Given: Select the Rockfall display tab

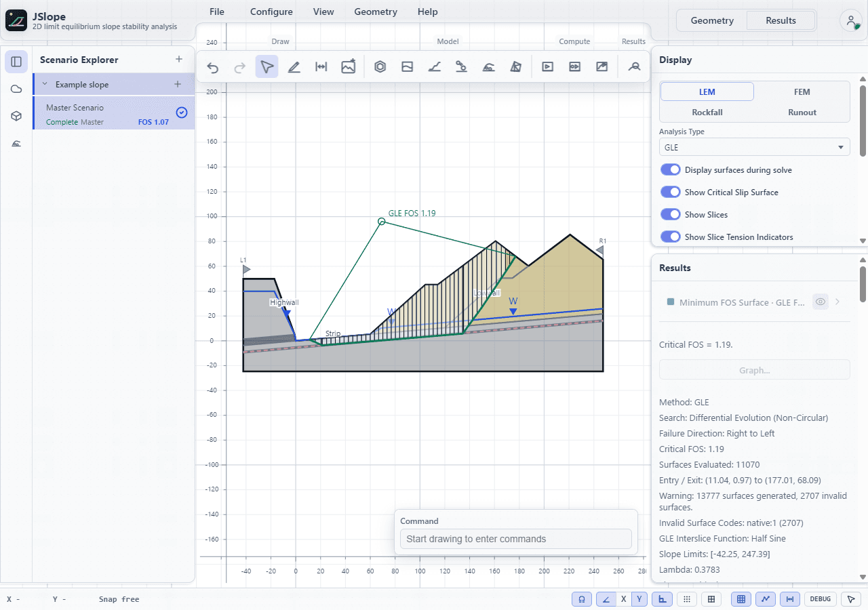Looking at the screenshot, I should [x=707, y=112].
